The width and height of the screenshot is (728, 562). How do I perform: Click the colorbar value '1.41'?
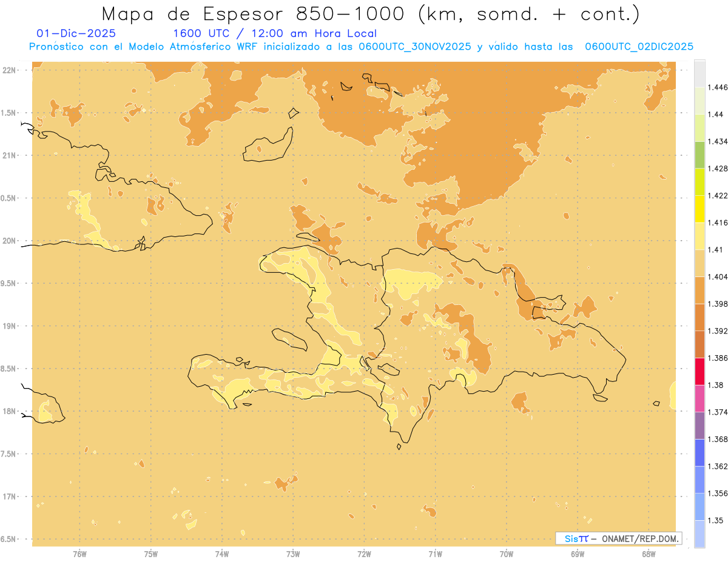[x=716, y=250]
